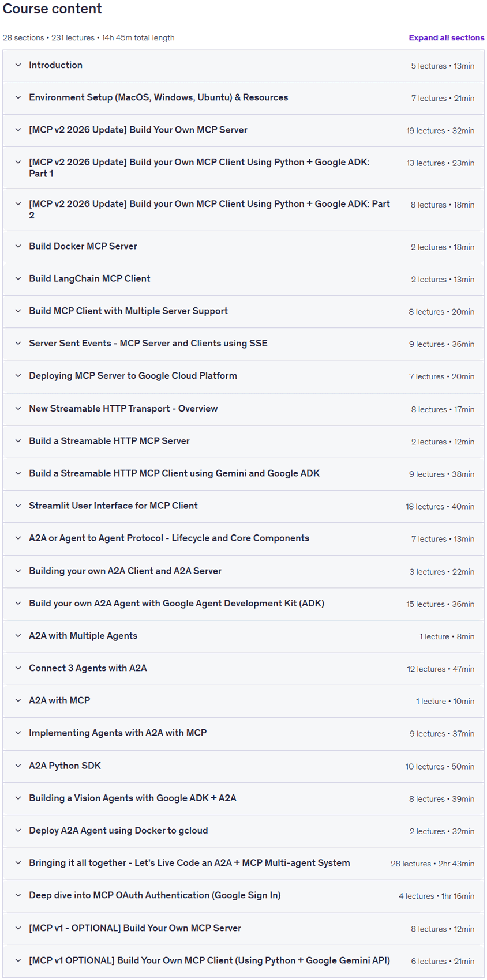Expand chevron beside A2A Python SDK
The height and width of the screenshot is (980, 487).
coord(18,766)
